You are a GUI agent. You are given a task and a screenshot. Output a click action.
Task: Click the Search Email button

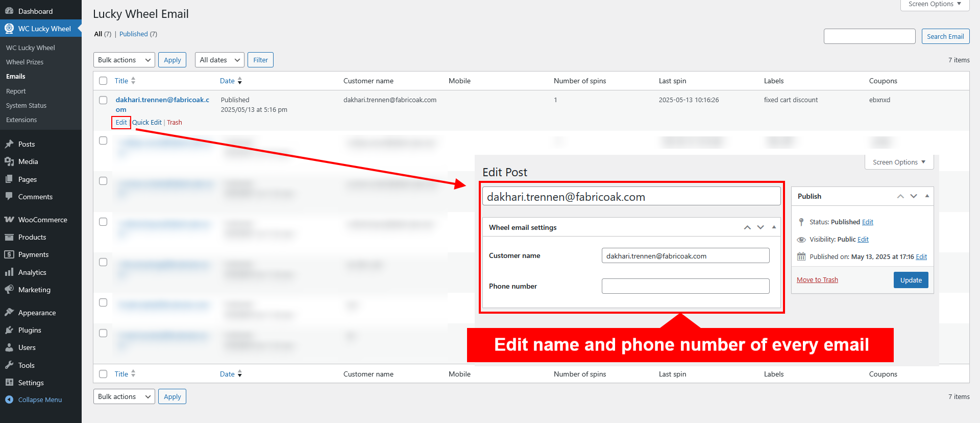945,36
